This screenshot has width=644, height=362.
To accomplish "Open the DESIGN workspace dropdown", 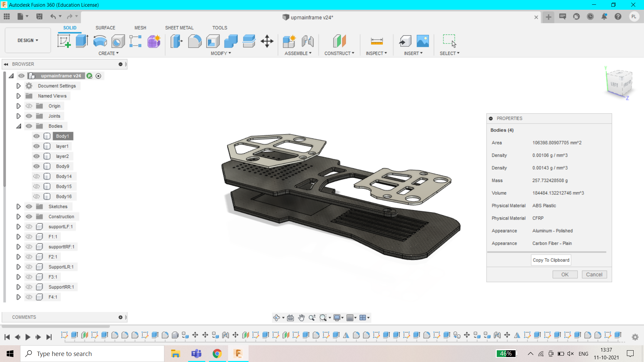I will [x=28, y=40].
